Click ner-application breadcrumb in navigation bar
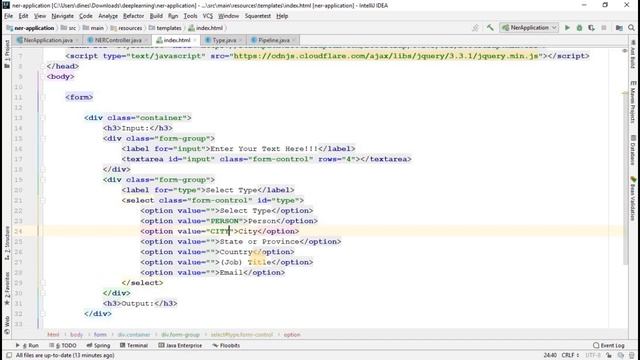This screenshot has height=360, width=640. tap(30, 28)
